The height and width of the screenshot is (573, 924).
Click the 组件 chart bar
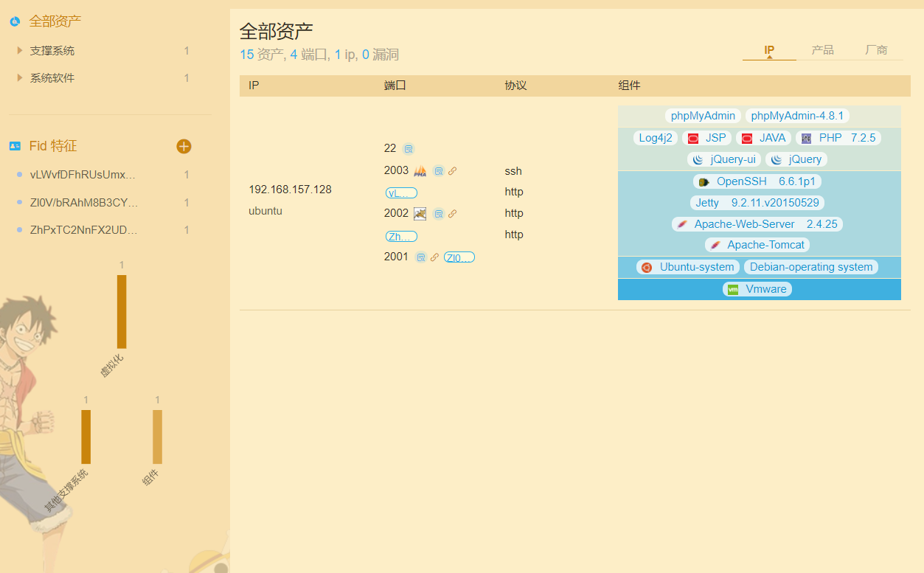(157, 437)
